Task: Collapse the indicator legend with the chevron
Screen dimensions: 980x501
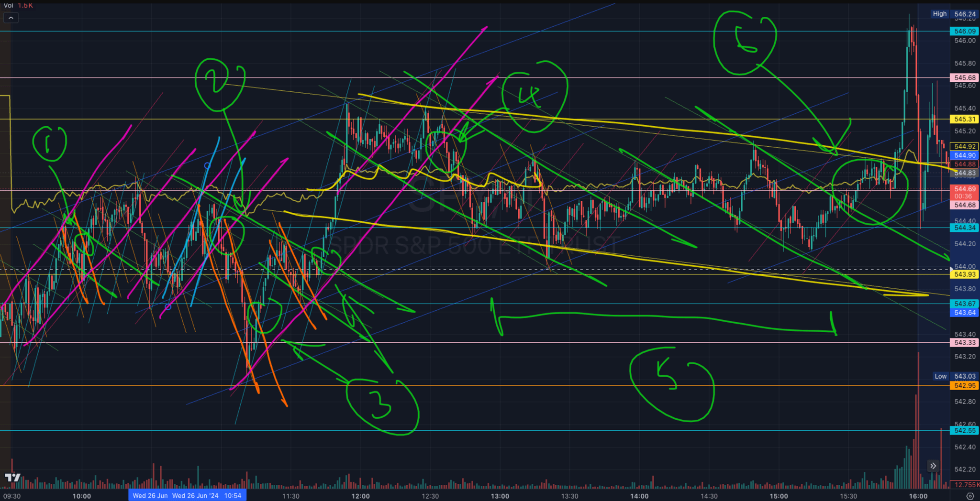Action: point(11,18)
